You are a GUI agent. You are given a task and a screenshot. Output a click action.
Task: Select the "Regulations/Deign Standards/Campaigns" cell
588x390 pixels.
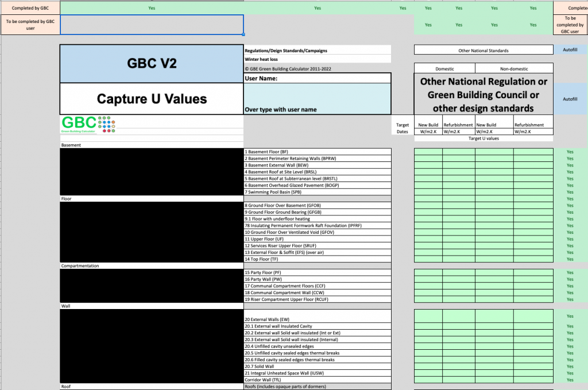pyautogui.click(x=317, y=50)
